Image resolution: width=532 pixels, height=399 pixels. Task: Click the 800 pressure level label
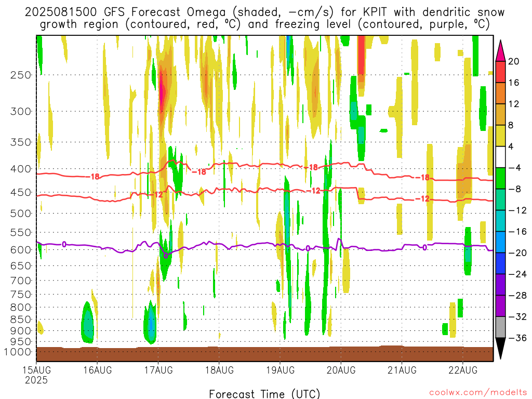[x=21, y=308]
